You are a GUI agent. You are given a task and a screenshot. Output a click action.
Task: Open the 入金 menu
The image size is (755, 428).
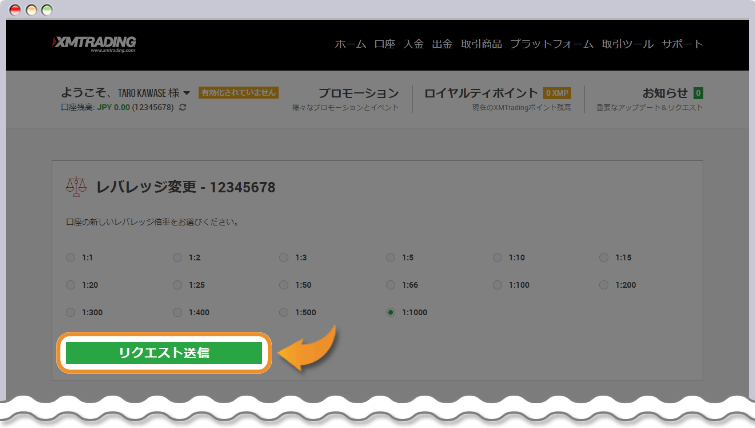[x=413, y=44]
